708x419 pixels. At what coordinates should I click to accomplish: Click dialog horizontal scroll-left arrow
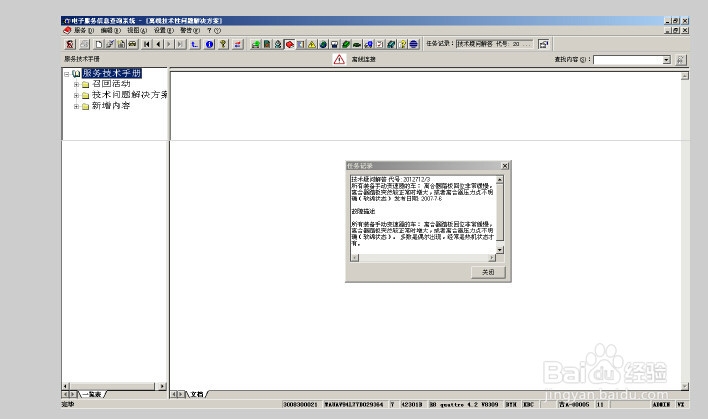pyautogui.click(x=355, y=257)
